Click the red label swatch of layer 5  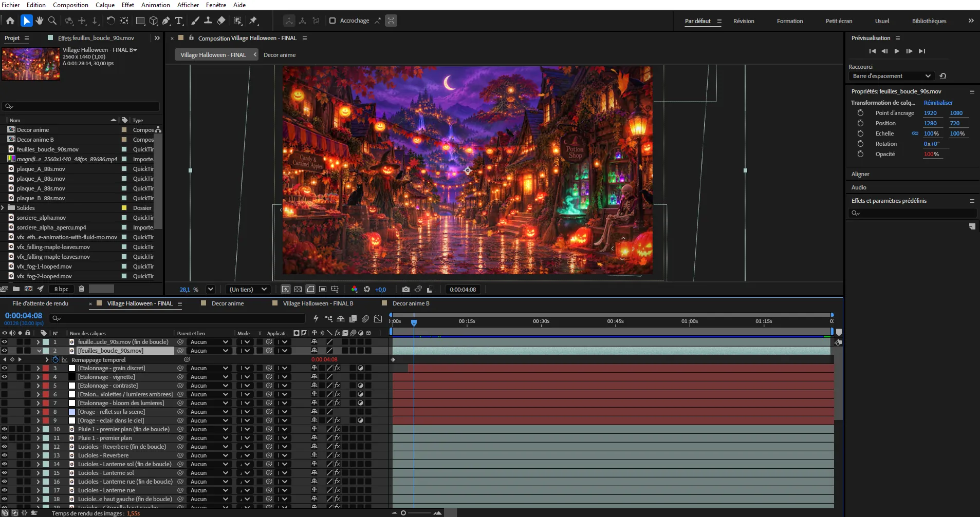46,386
